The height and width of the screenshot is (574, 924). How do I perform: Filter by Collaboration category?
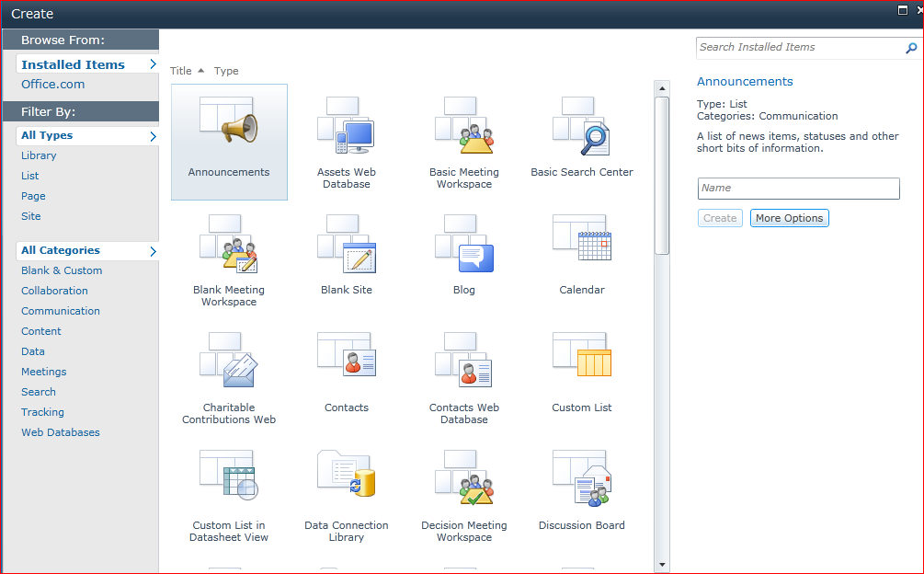54,291
